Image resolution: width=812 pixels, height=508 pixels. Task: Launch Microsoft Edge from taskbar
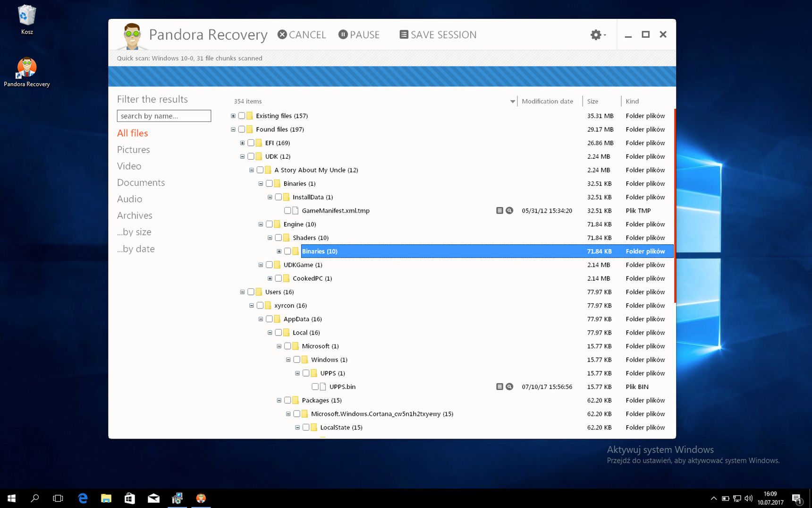pos(83,498)
